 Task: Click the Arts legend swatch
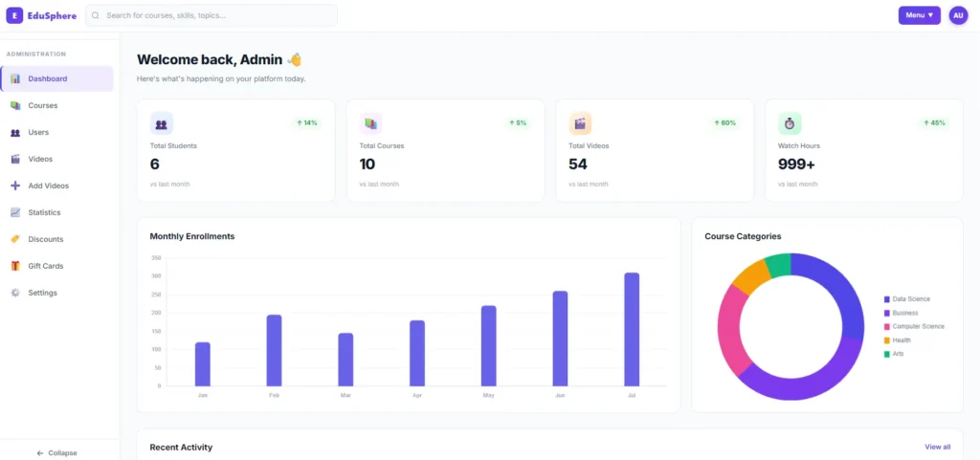(887, 354)
